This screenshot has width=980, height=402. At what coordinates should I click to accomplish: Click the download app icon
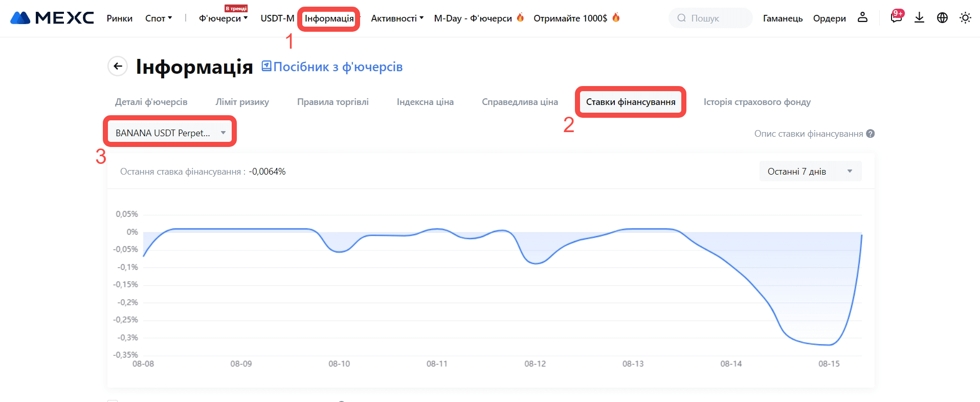(x=919, y=18)
